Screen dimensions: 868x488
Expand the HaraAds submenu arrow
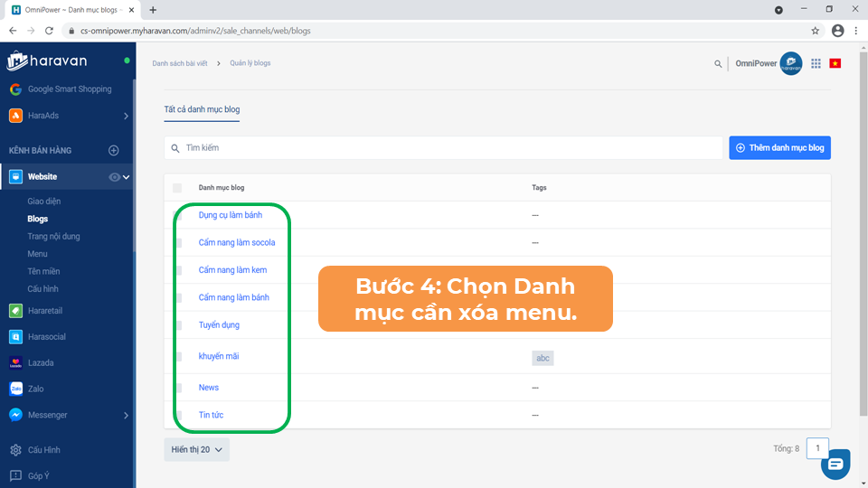click(126, 116)
